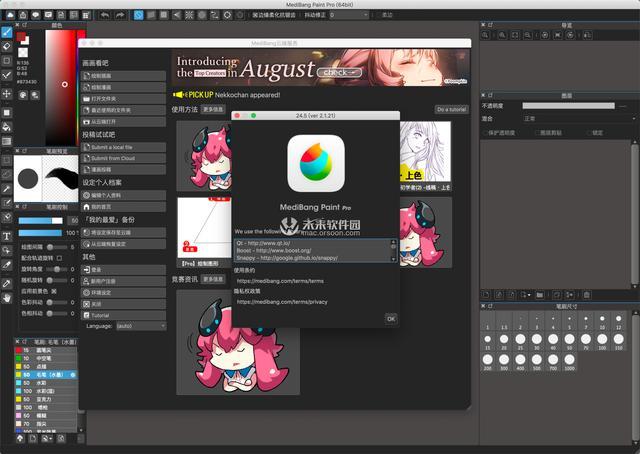Click the 旋转角度 slider

point(57,269)
